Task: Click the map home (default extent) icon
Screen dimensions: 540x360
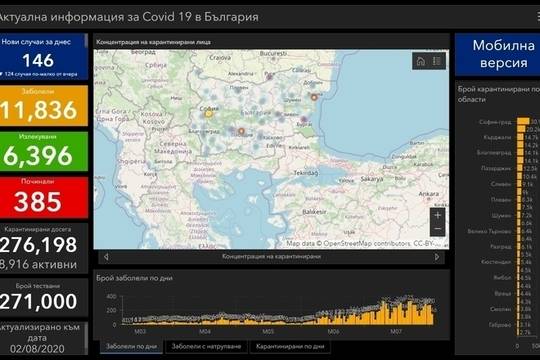Action: [x=420, y=62]
